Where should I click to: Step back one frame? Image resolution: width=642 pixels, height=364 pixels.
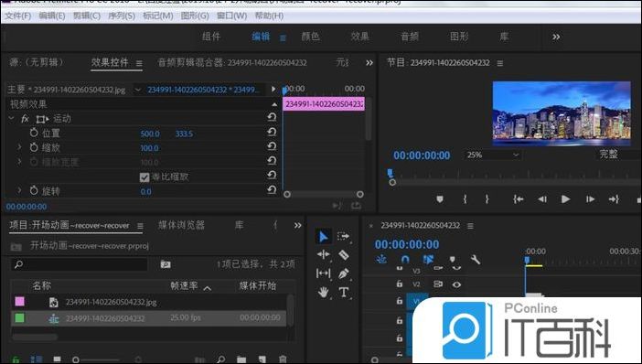[x=542, y=199]
